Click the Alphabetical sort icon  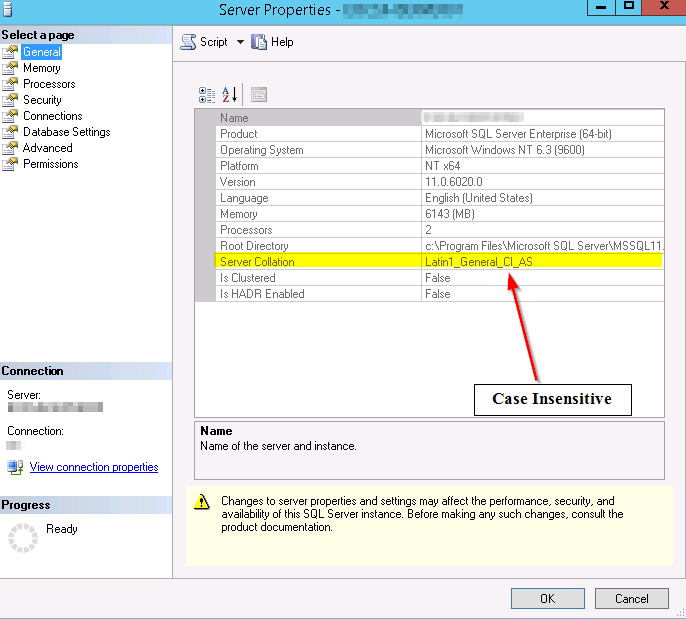click(230, 95)
